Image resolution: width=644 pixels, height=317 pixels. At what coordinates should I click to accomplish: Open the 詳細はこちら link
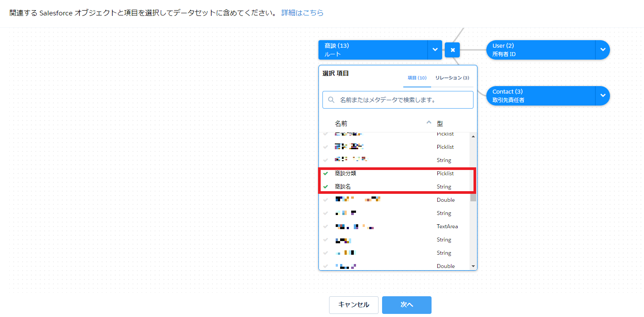pyautogui.click(x=302, y=13)
